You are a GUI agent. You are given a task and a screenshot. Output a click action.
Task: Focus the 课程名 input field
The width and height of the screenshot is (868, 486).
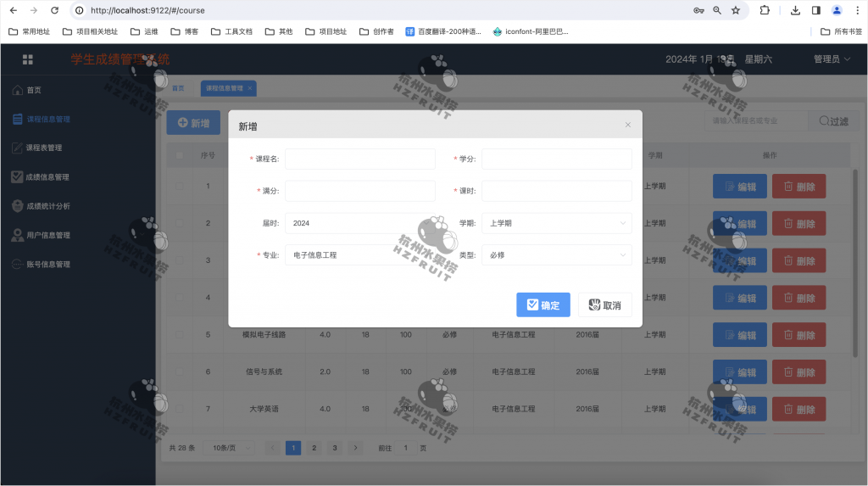coord(359,159)
